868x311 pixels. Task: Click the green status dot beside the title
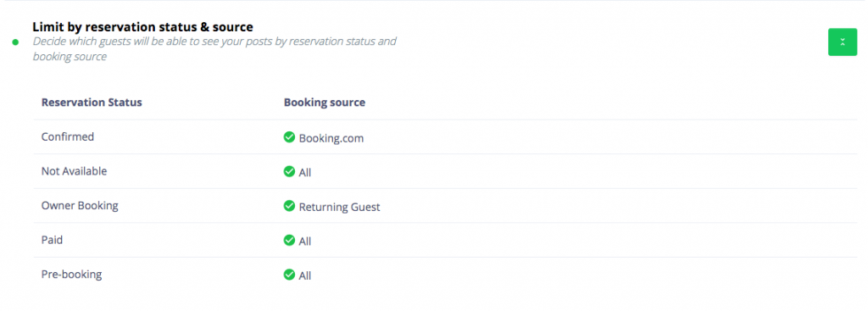(15, 42)
